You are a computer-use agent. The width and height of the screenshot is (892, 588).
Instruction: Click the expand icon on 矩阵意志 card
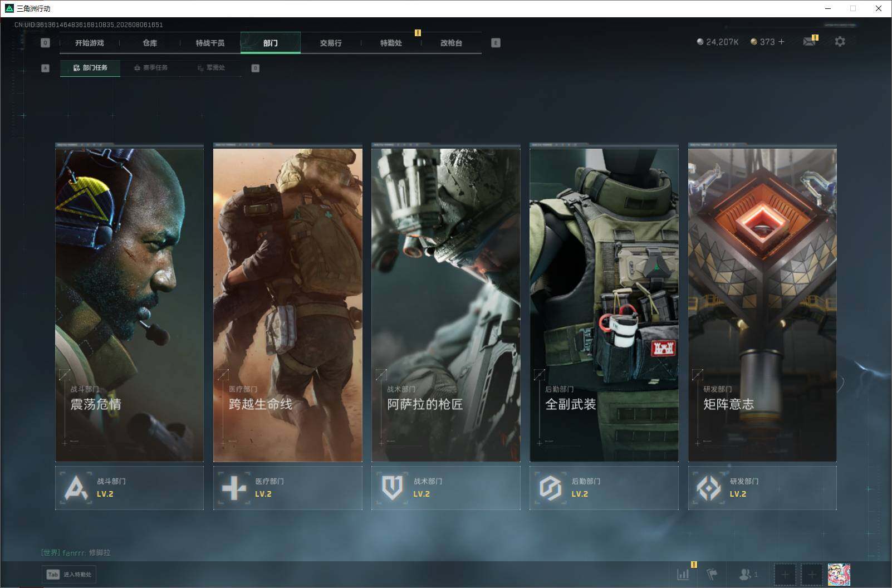click(697, 375)
